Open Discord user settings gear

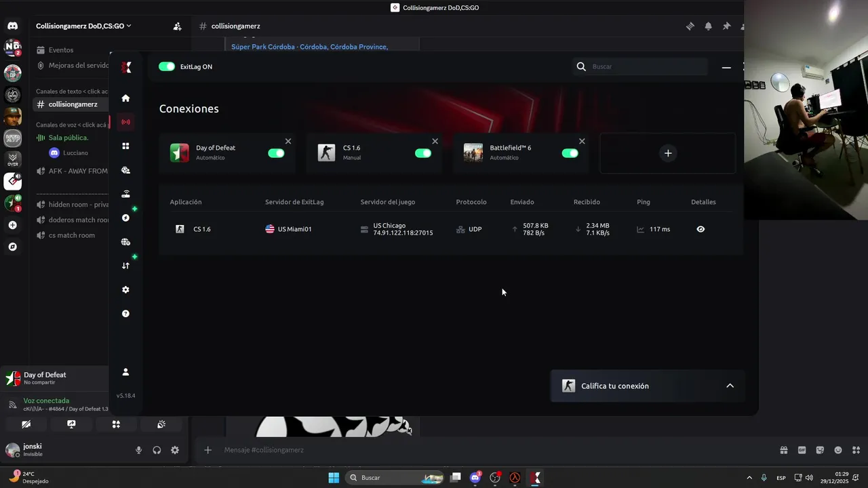(175, 450)
